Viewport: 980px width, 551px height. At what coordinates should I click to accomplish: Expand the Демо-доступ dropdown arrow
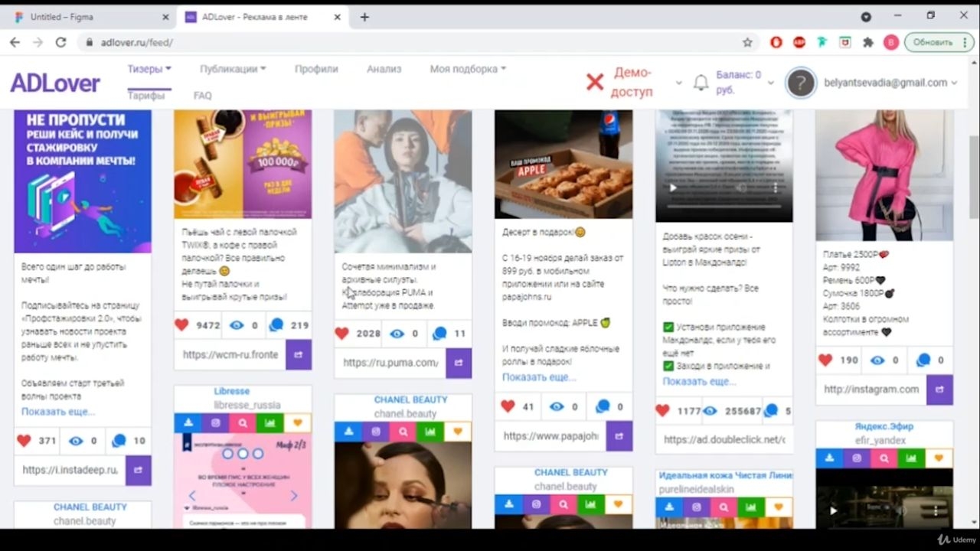pos(678,83)
